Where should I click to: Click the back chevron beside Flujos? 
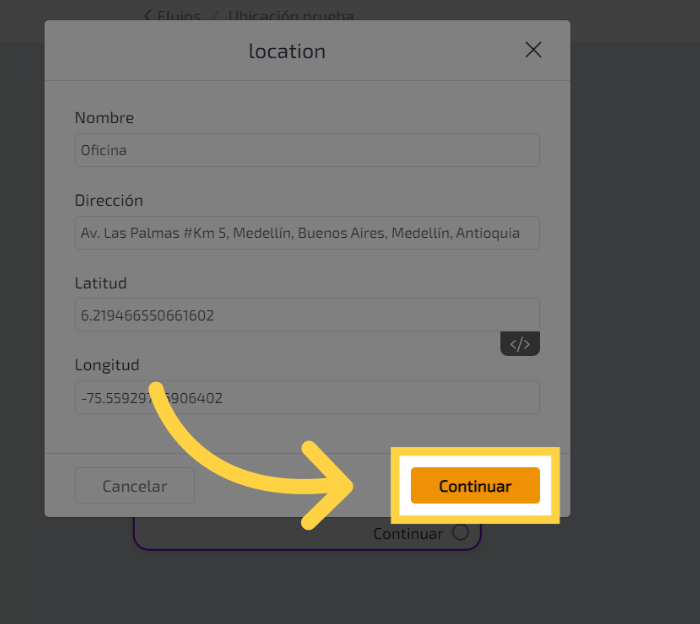coord(148,15)
